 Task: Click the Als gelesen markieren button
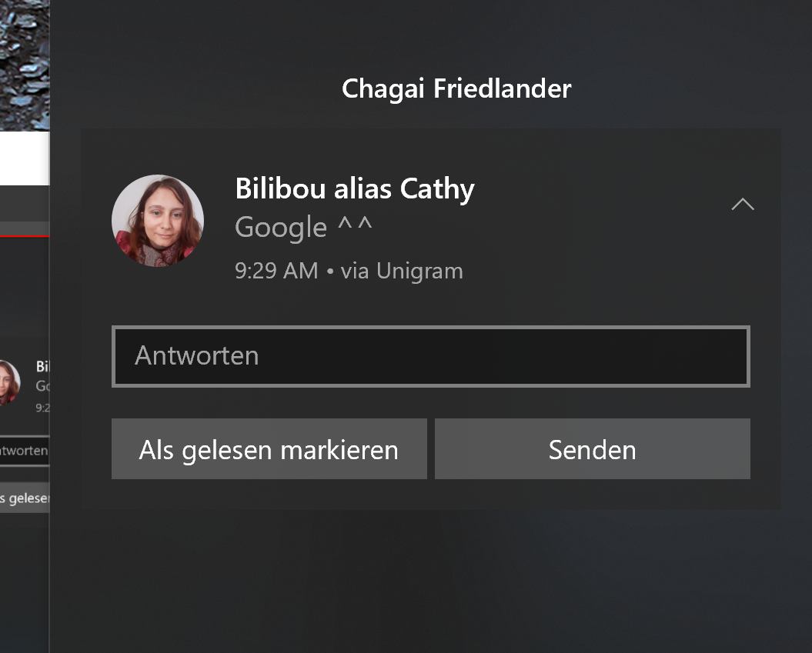(269, 448)
